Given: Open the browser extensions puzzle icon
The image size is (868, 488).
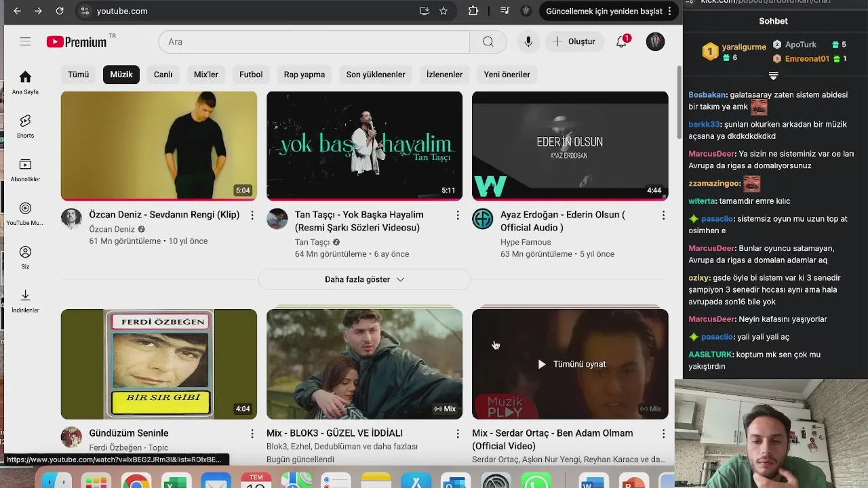Looking at the screenshot, I should (x=473, y=11).
